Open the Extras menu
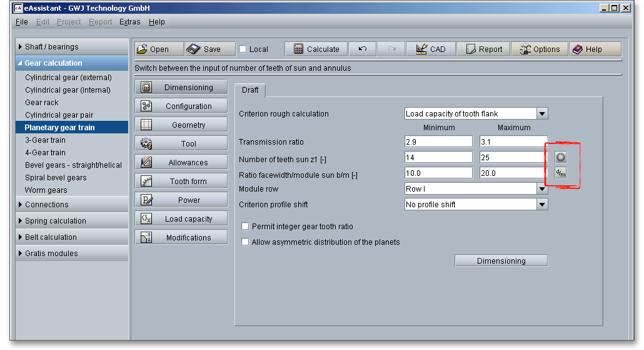 (x=129, y=22)
